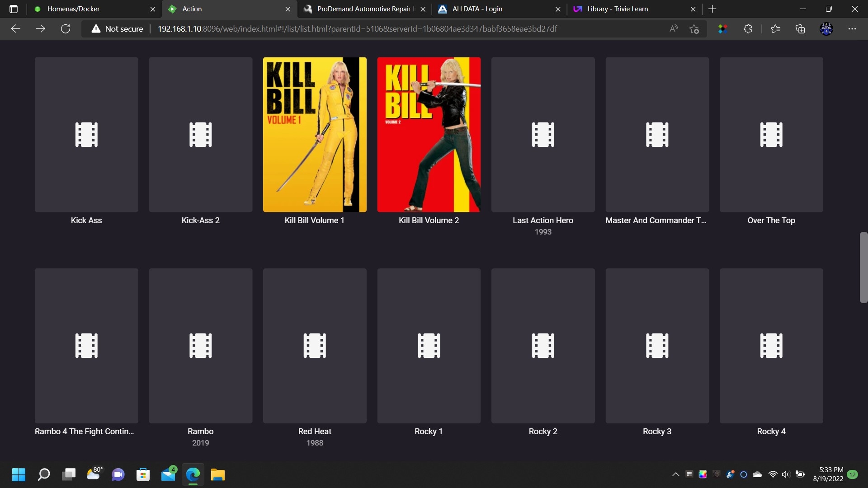
Task: Click the refresh page icon
Action: pyautogui.click(x=66, y=28)
